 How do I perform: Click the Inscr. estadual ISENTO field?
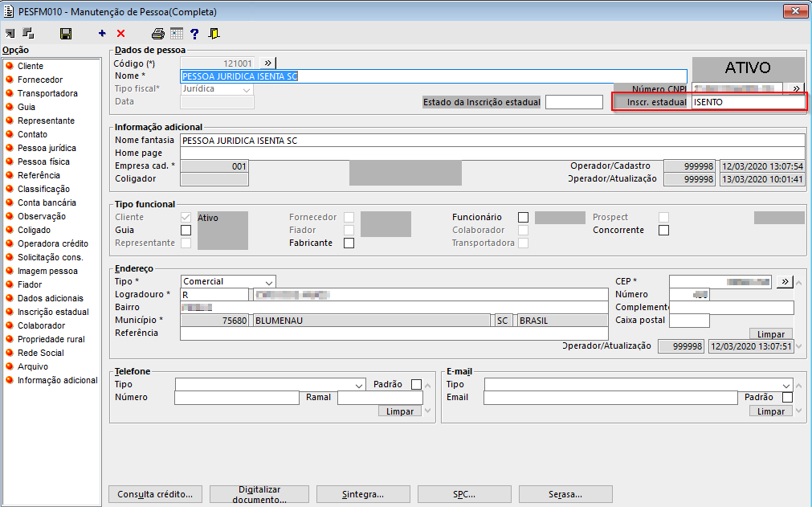click(x=749, y=102)
